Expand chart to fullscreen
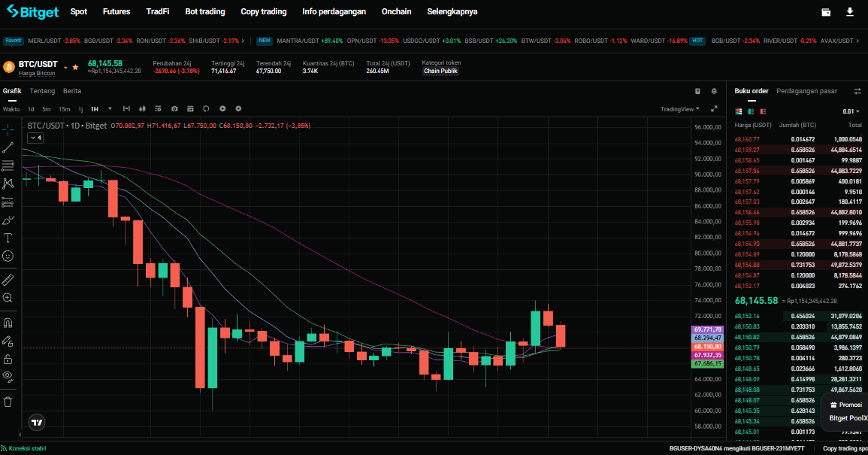 tap(715, 109)
